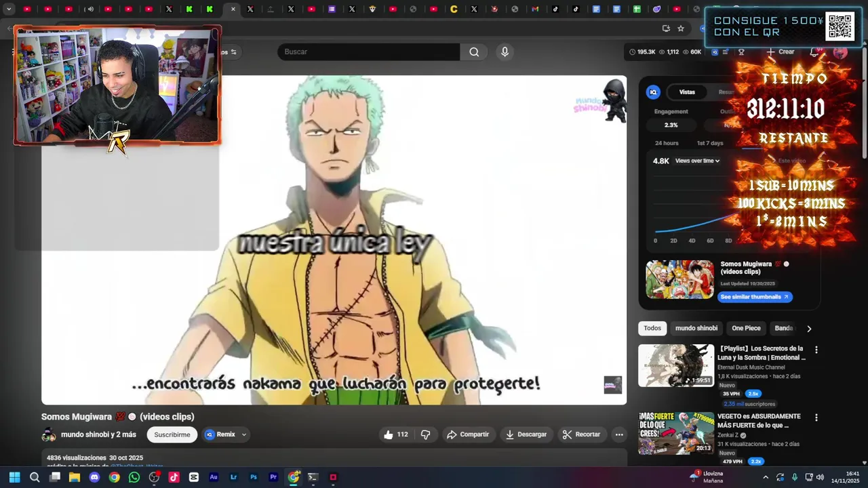This screenshot has height=488, width=868.
Task: Open WhatsApp from the taskbar
Action: tap(134, 477)
